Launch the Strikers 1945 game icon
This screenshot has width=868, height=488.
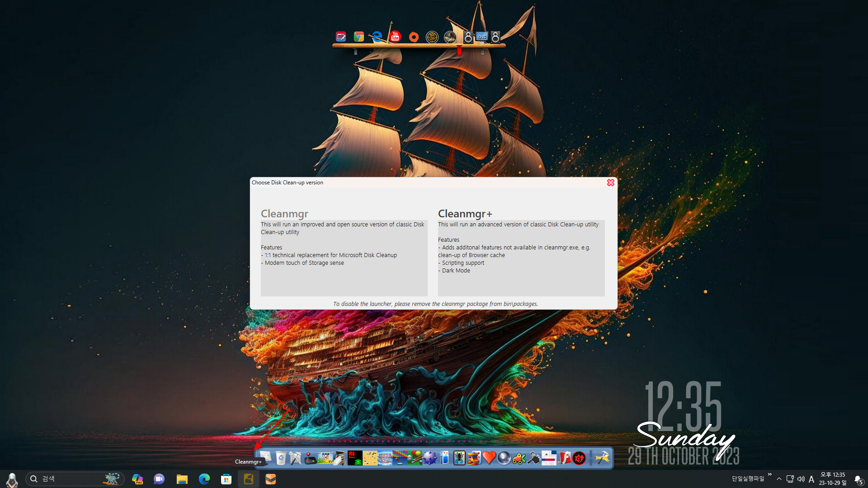coord(385,458)
